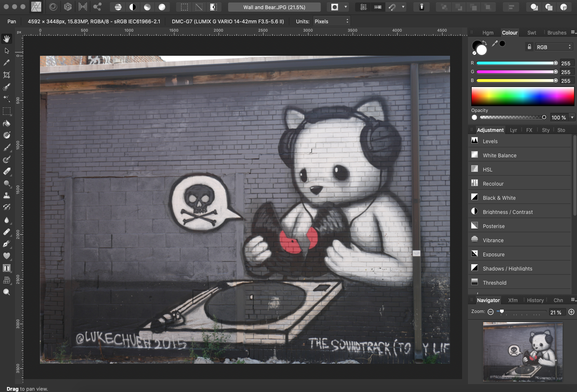The image size is (577, 392).
Task: Select the Paint Brush tool
Action: coord(7,147)
